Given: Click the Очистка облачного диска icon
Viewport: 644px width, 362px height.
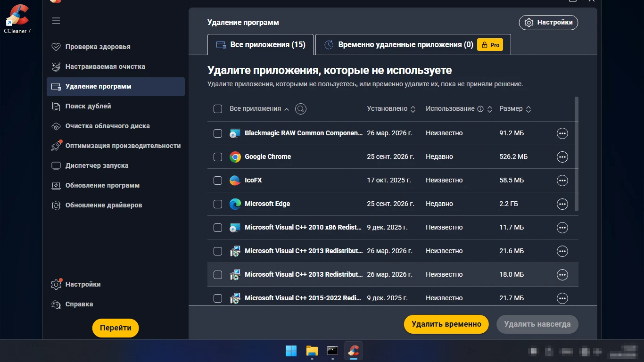Looking at the screenshot, I should 56,126.
